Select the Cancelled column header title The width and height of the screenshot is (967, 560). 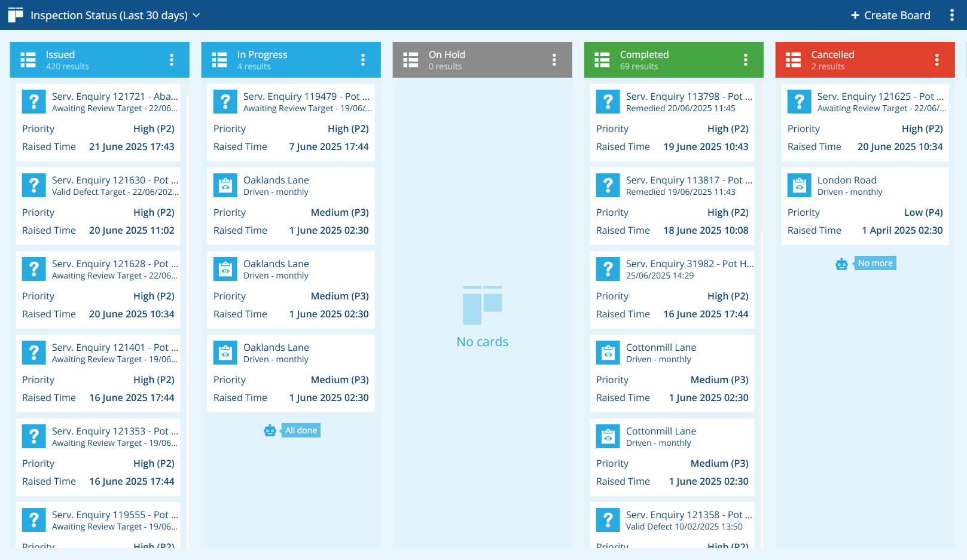tap(832, 54)
